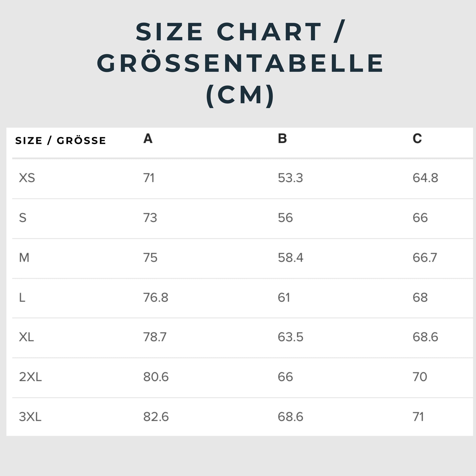Select the 58.4 value in M row
This screenshot has height=476, width=476.
(291, 258)
